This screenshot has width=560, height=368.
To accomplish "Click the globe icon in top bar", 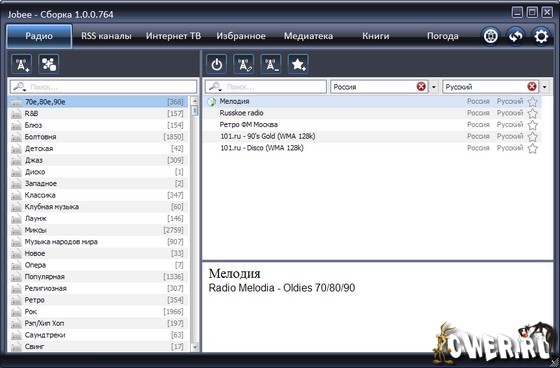I will (x=490, y=36).
